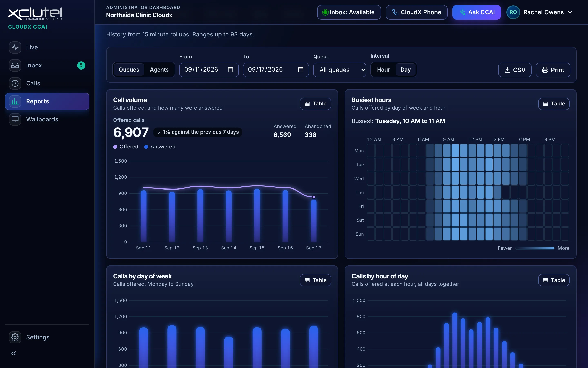The image size is (588, 368).
Task: Collapse the sidebar with the double chevron
Action: pyautogui.click(x=14, y=353)
